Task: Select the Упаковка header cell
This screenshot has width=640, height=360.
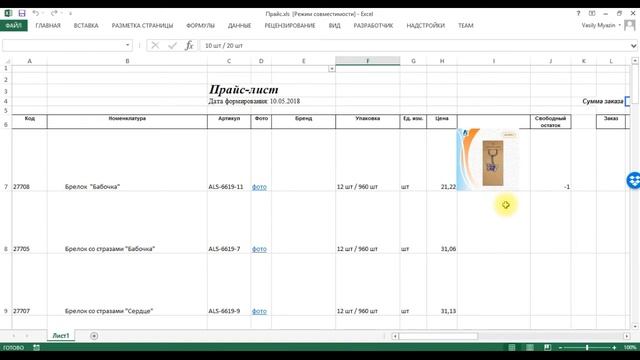Action: point(367,122)
